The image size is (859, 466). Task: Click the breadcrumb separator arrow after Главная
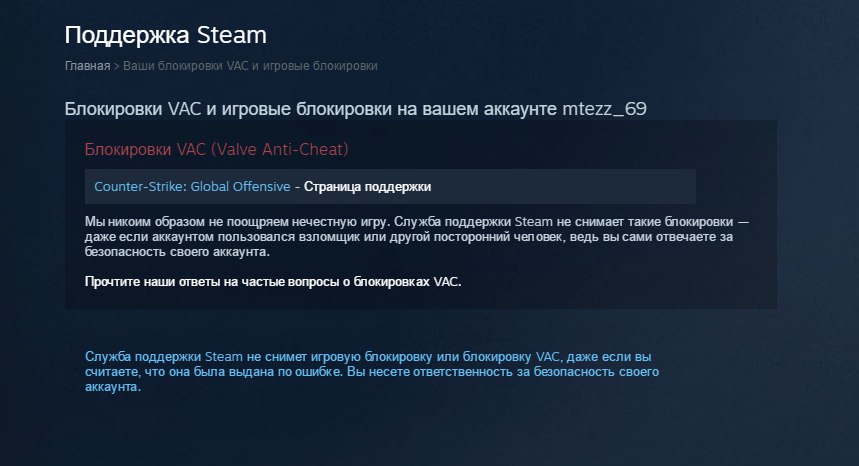coord(116,66)
